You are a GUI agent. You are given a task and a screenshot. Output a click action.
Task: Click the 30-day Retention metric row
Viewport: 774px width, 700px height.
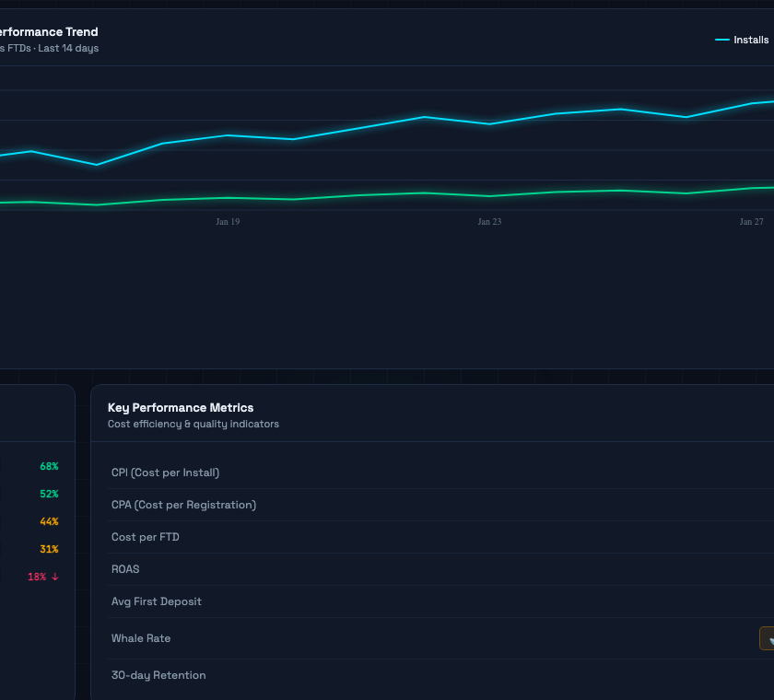pyautogui.click(x=158, y=674)
